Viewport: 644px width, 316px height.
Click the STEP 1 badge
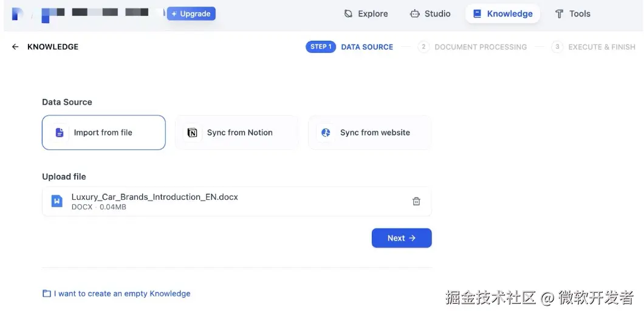point(321,47)
